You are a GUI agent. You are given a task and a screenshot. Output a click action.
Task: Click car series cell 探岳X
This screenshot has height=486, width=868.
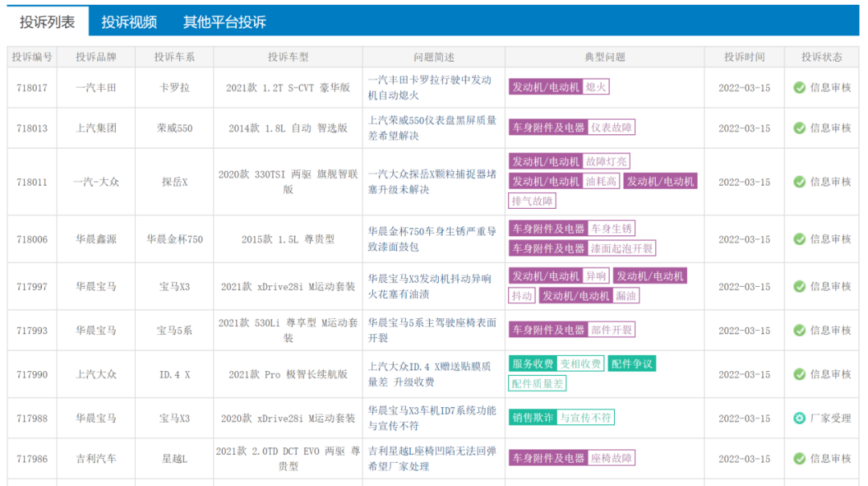pos(174,182)
